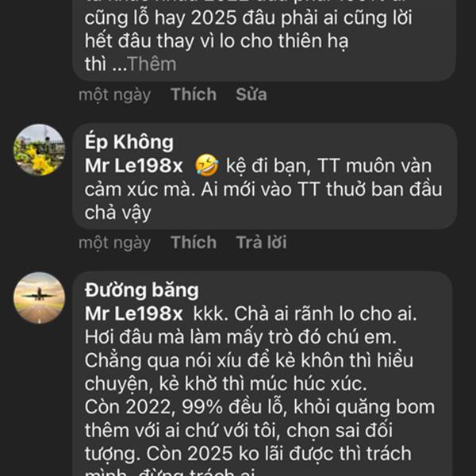Edit the top comment using Sửa

tap(251, 94)
